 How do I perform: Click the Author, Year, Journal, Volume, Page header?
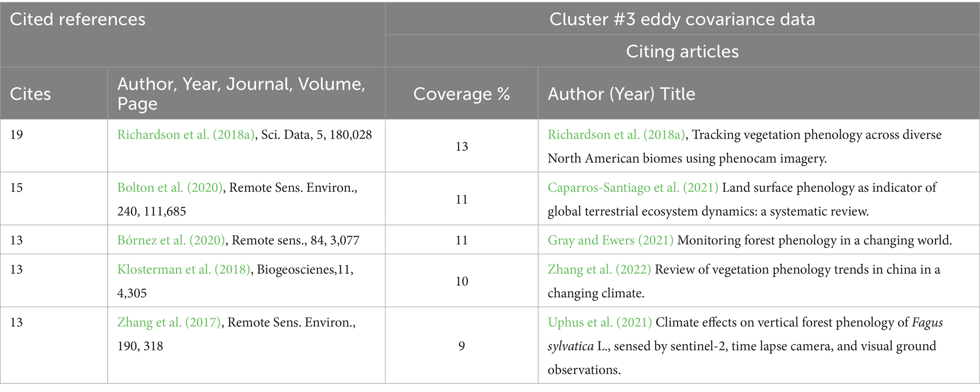coord(241,93)
